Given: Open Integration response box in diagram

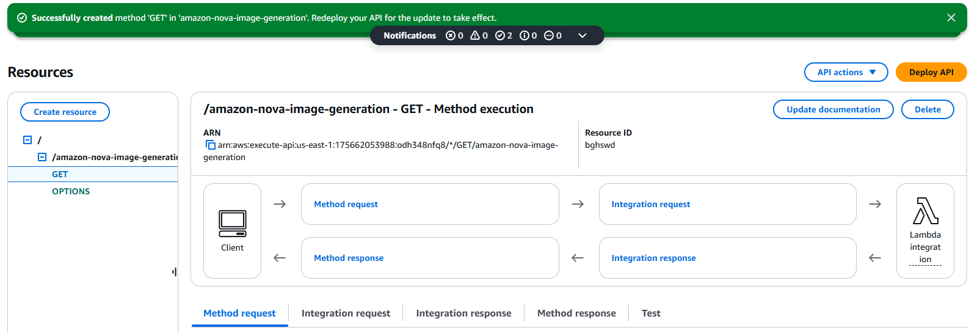Looking at the screenshot, I should point(728,258).
